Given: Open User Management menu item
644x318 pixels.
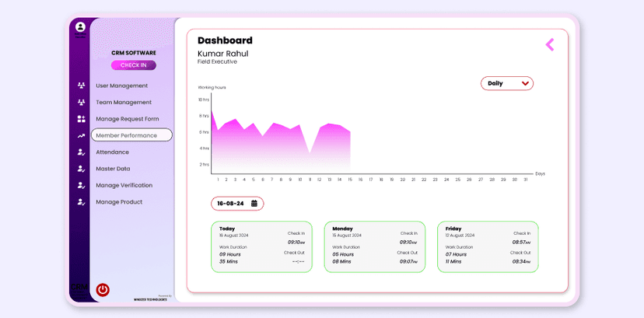Looking at the screenshot, I should [121, 86].
